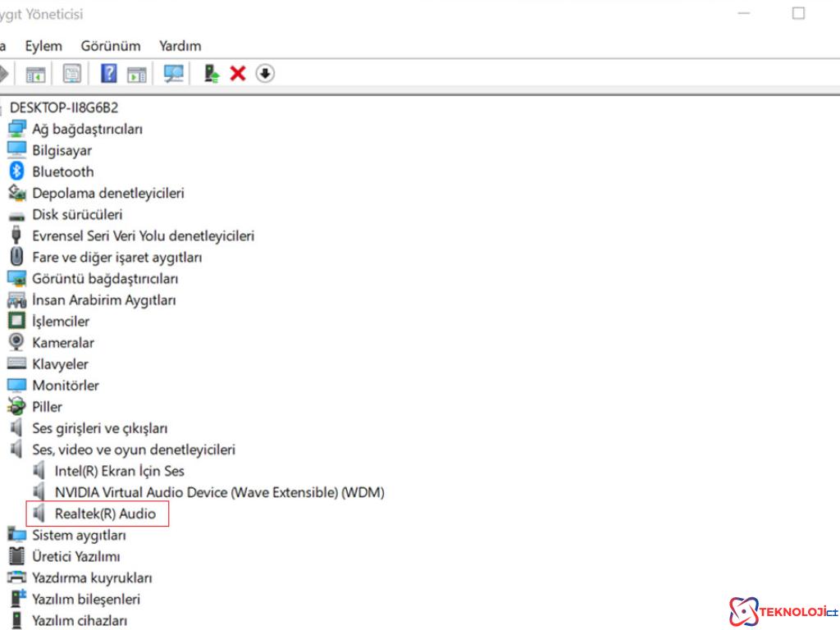Image resolution: width=840 pixels, height=630 pixels.
Task: Click the blue question mark help icon
Action: click(108, 74)
